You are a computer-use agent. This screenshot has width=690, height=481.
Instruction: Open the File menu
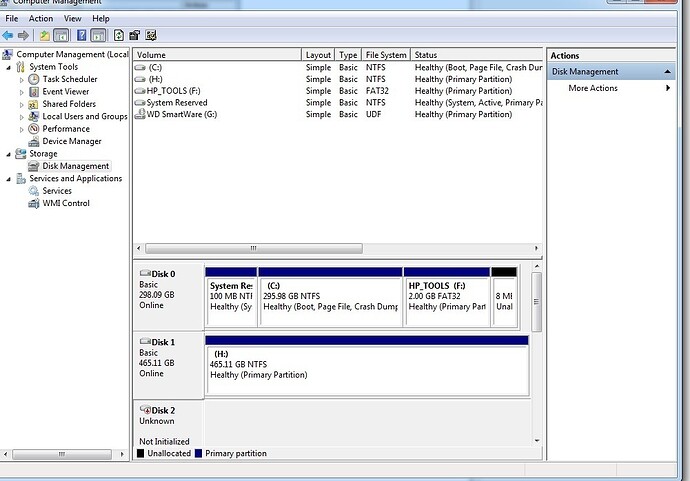pyautogui.click(x=12, y=18)
